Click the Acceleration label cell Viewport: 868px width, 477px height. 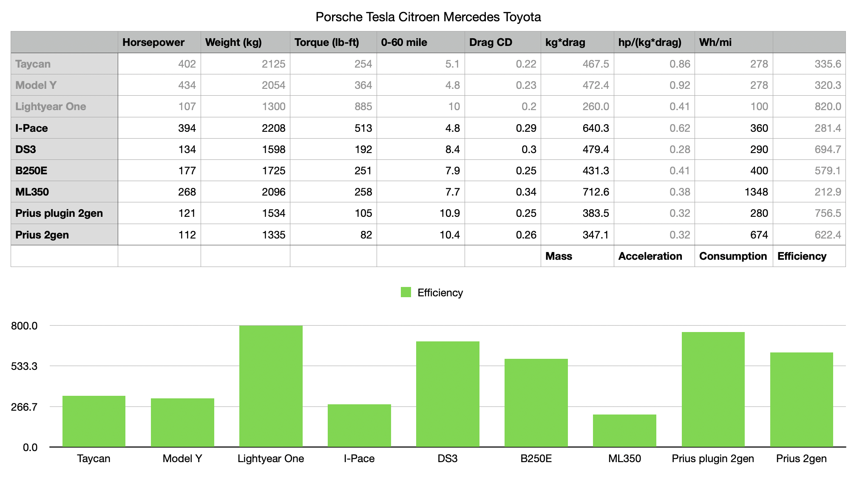(651, 256)
